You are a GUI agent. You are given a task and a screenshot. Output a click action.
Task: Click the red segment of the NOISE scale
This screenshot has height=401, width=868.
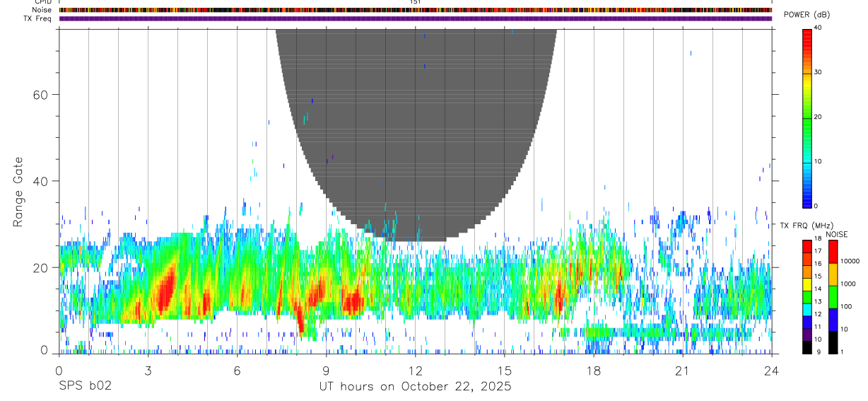click(833, 252)
